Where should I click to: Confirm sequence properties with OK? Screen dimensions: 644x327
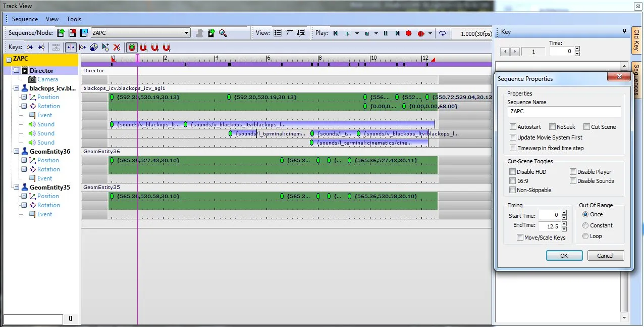click(564, 256)
